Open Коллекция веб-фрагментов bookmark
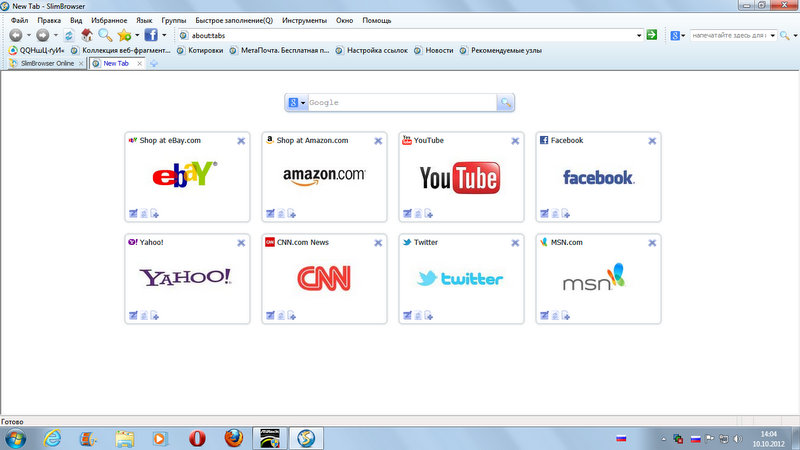The height and width of the screenshot is (450, 800). coord(121,51)
